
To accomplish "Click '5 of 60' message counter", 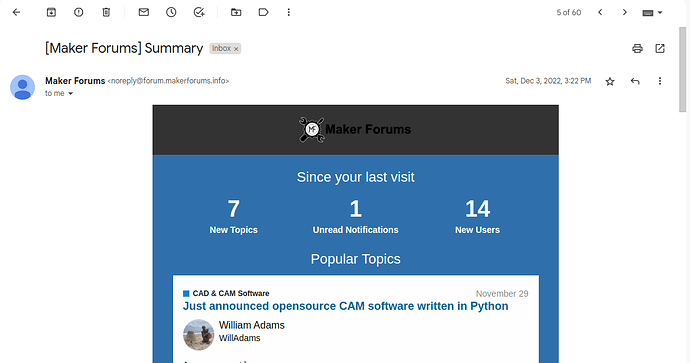I will pyautogui.click(x=569, y=13).
